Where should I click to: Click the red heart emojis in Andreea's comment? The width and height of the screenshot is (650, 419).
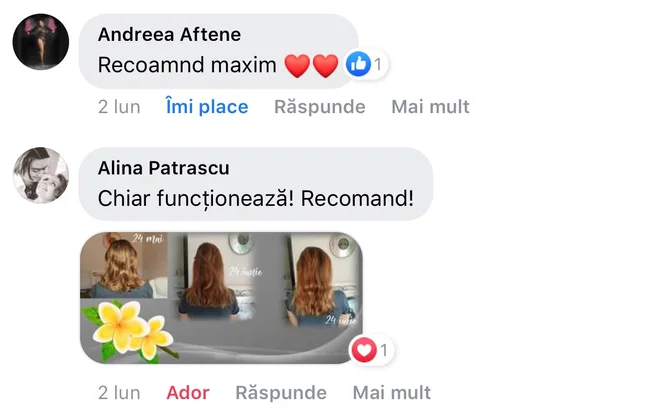pyautogui.click(x=311, y=66)
